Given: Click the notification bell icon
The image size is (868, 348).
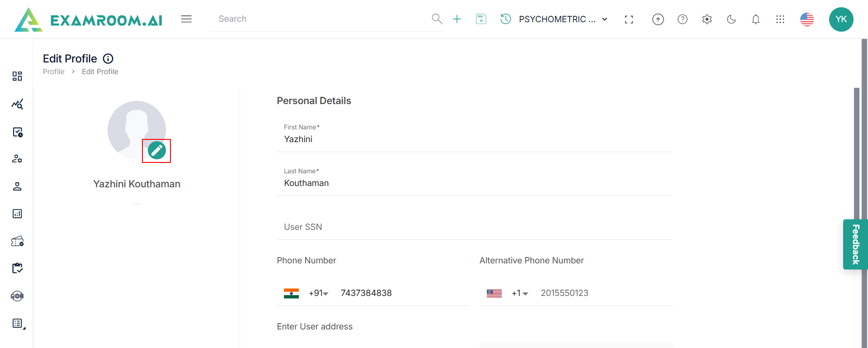Looking at the screenshot, I should (755, 19).
